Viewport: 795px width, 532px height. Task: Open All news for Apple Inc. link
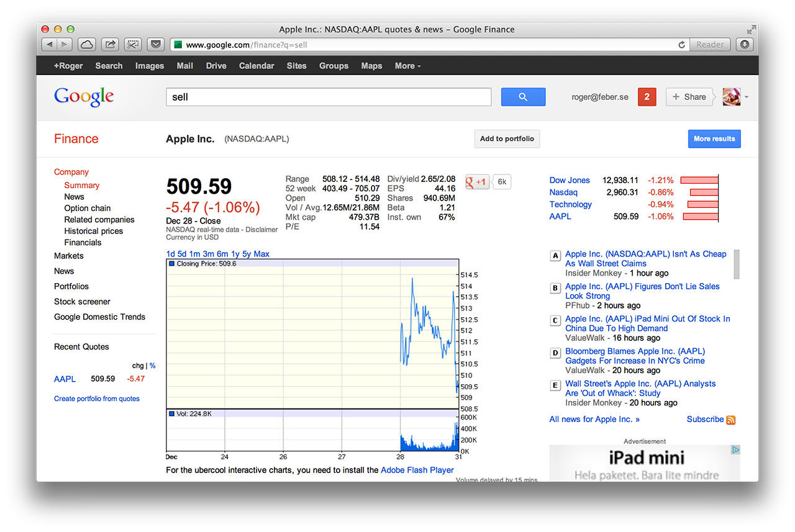coord(594,419)
